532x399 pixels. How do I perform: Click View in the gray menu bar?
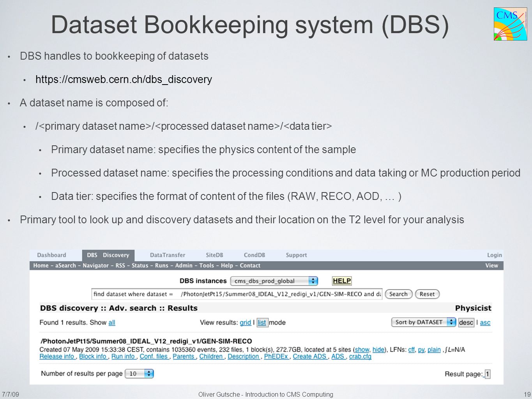(x=491, y=266)
